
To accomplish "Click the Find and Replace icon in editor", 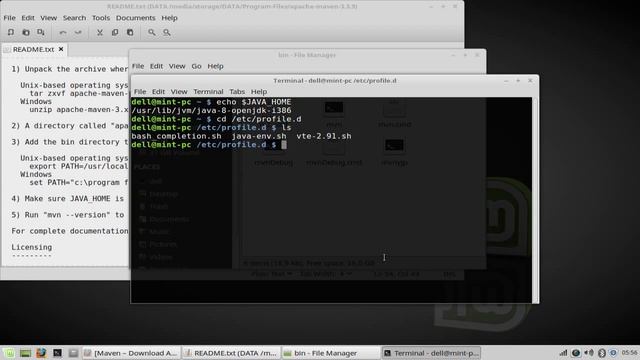I will [167, 32].
